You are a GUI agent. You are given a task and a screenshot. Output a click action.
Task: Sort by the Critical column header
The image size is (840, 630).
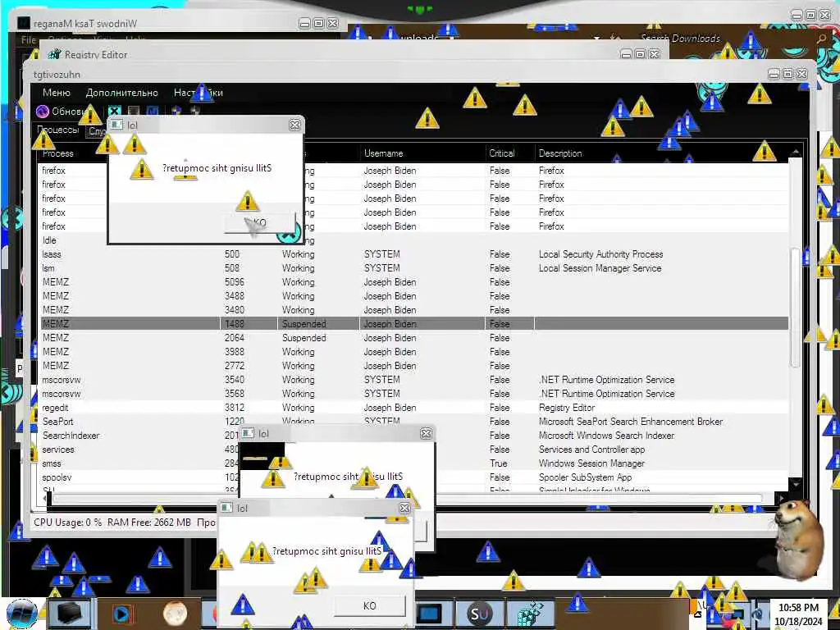pyautogui.click(x=502, y=153)
